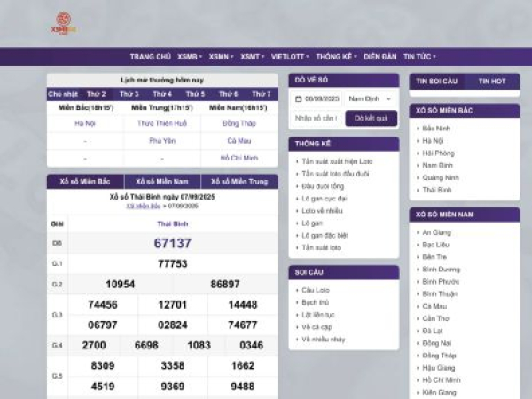This screenshot has height=399, width=532.
Task: Select the Thứ 3 schedule tab
Action: [x=129, y=94]
